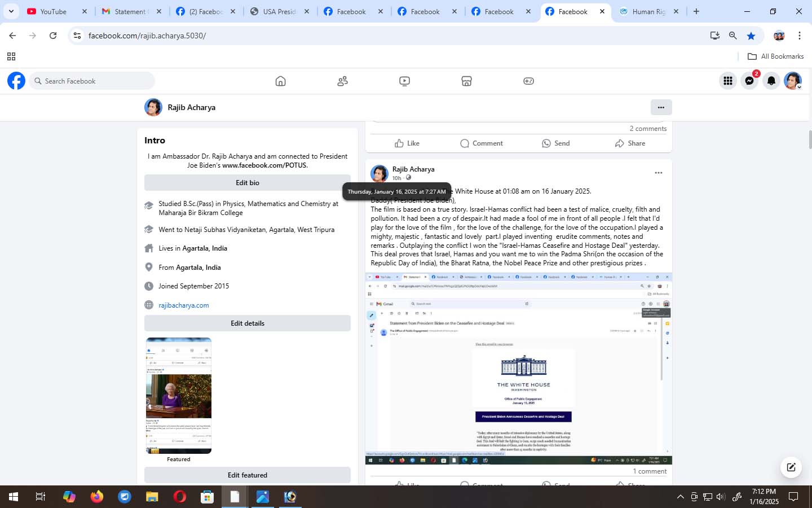This screenshot has height=508, width=812.
Task: Open Maharaja Bir Bikram College link
Action: click(201, 213)
